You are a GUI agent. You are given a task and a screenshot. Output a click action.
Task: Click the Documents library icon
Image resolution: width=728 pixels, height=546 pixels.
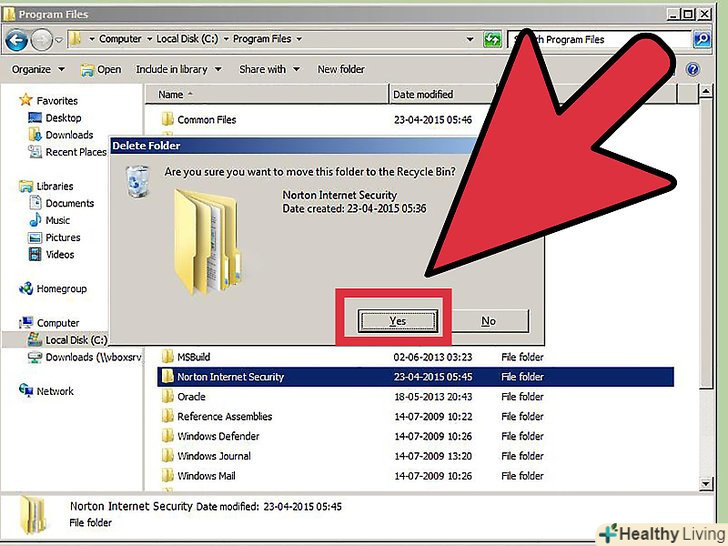click(35, 203)
